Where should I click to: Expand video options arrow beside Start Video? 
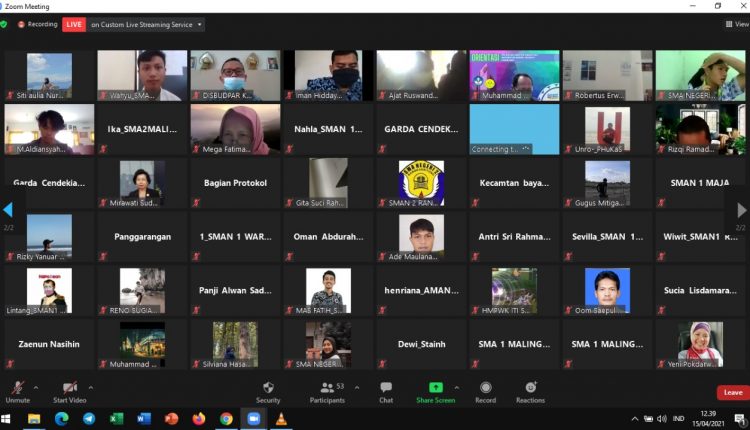[x=90, y=387]
